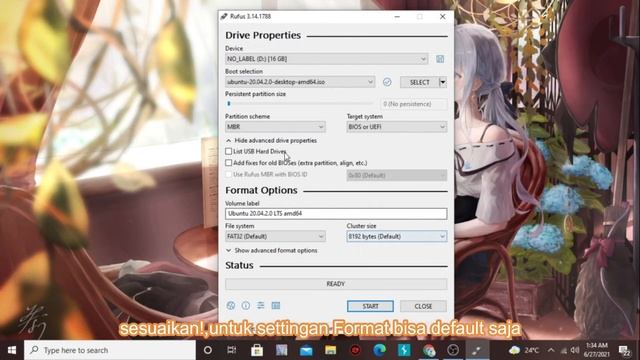Open the Chrome icon in taskbar

coord(429,350)
